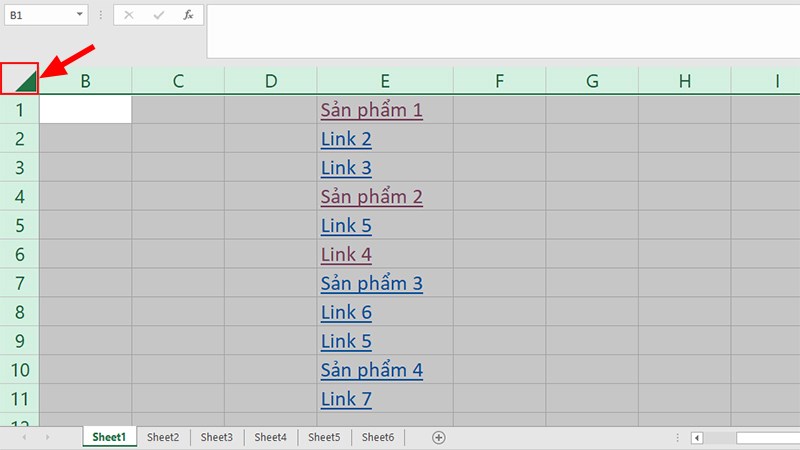
Task: Click the Select All triangle corner button
Action: pyautogui.click(x=20, y=81)
